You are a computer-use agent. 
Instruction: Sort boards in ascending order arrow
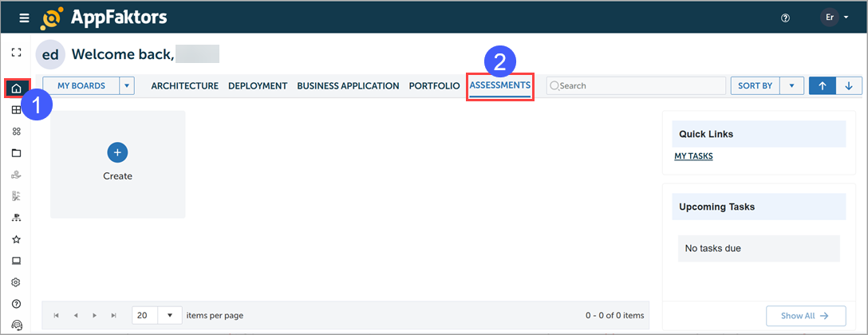(x=822, y=86)
